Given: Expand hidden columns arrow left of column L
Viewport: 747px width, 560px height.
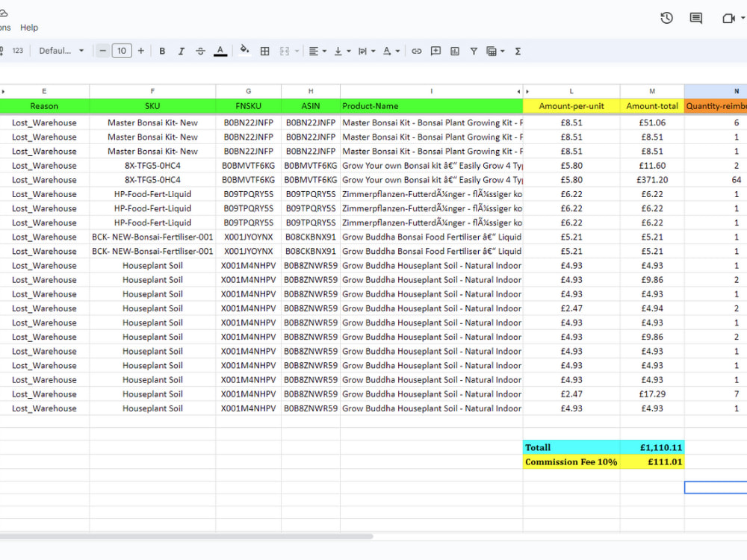Looking at the screenshot, I should 527,91.
